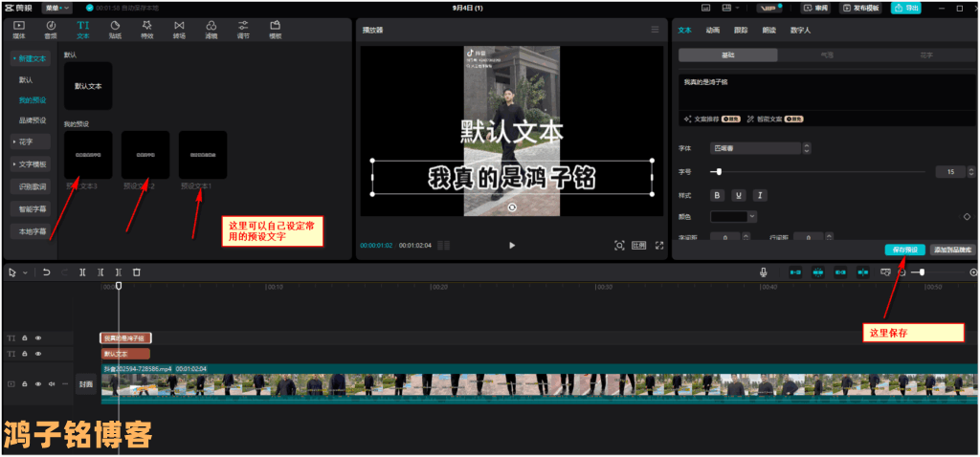Switch to the 朗读 tab
Screen dimensions: 980x457
[x=769, y=30]
